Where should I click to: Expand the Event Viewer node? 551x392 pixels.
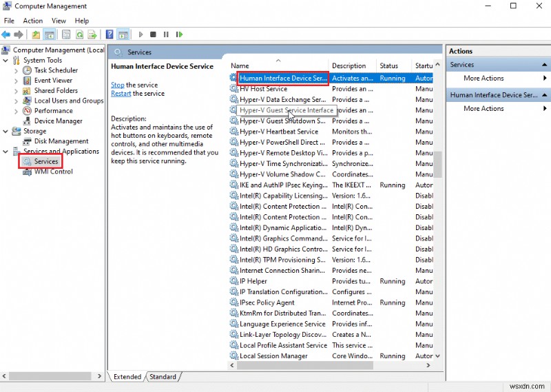point(17,81)
